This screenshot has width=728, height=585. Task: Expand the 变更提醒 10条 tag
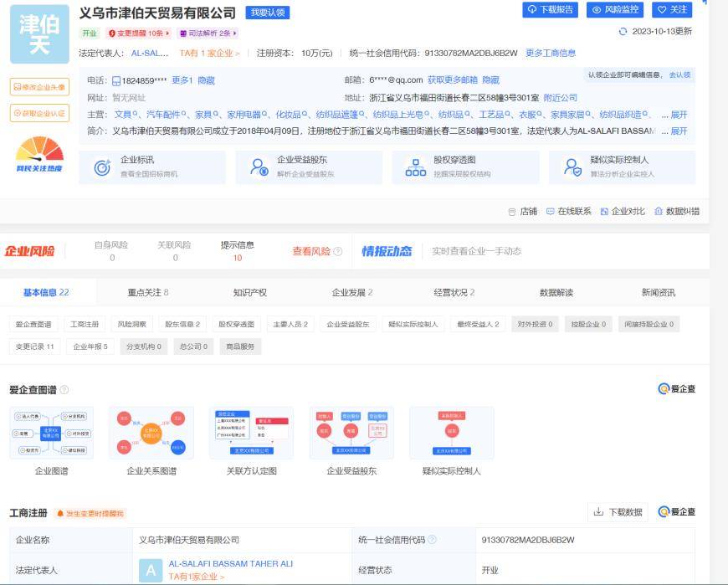tap(139, 33)
